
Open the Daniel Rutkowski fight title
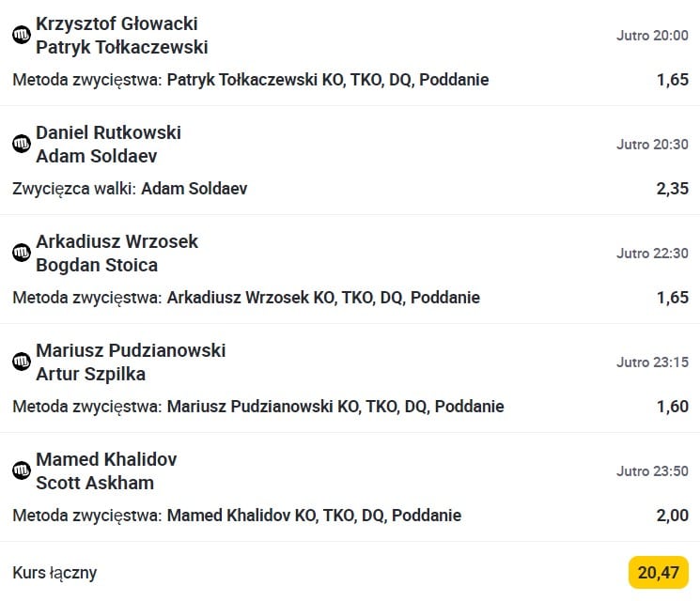pos(108,132)
